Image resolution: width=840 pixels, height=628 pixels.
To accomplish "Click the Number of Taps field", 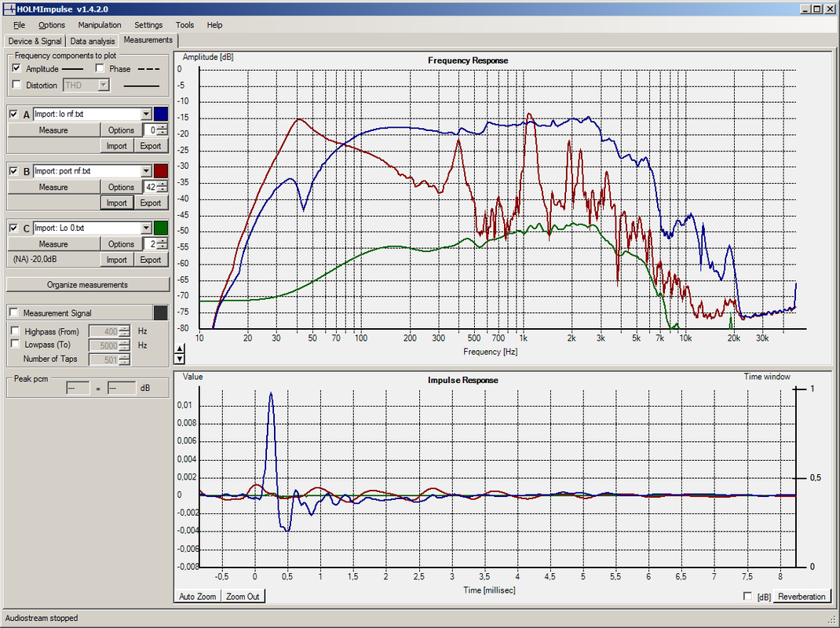I will 104,360.
